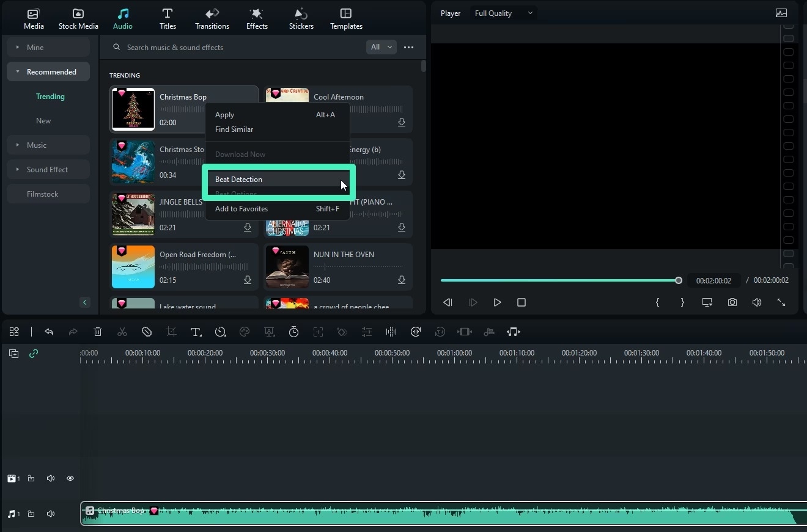
Task: Click the beat detection music note icon
Action: click(x=514, y=332)
